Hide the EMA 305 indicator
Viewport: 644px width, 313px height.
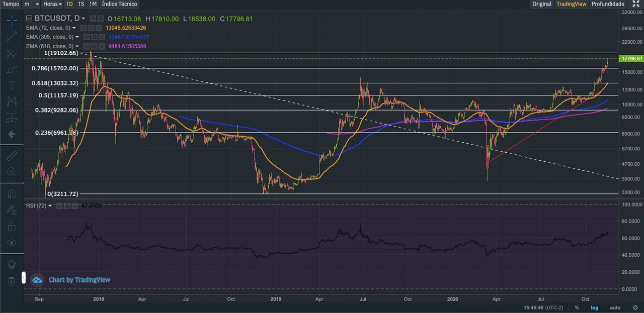click(87, 37)
